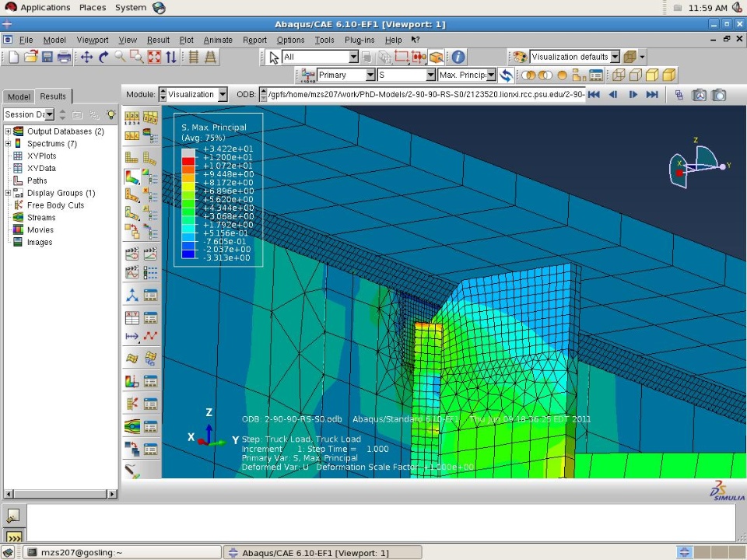This screenshot has width=747, height=560.
Task: Click the Plot contours on deformed shape icon
Action: point(132,177)
